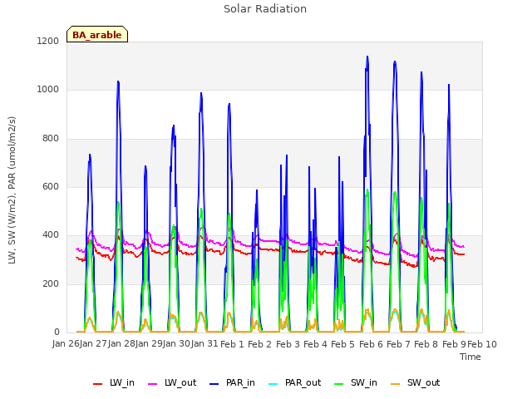Click the red LW_in legend color marker
The width and height of the screenshot is (532, 399).
tap(97, 384)
